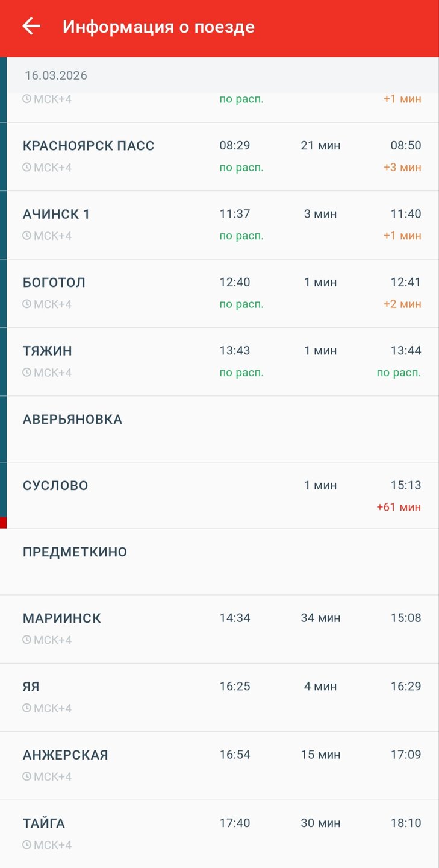Image resolution: width=439 pixels, height=868 pixels.
Task: Tap clock icon under Яя station
Action: (x=26, y=708)
